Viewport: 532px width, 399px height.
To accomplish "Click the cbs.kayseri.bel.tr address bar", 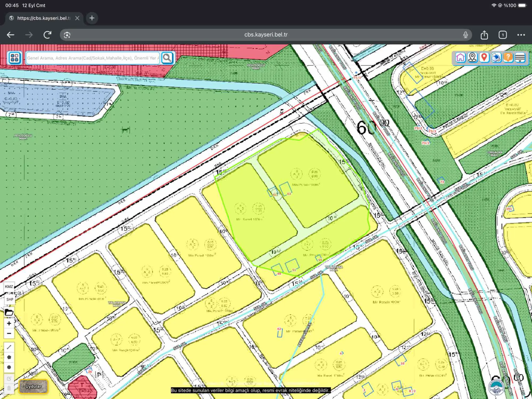I will point(266,35).
